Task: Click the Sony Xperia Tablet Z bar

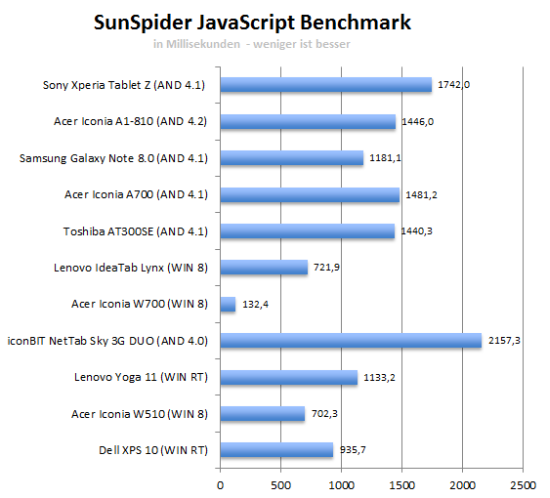Action: coord(326,85)
